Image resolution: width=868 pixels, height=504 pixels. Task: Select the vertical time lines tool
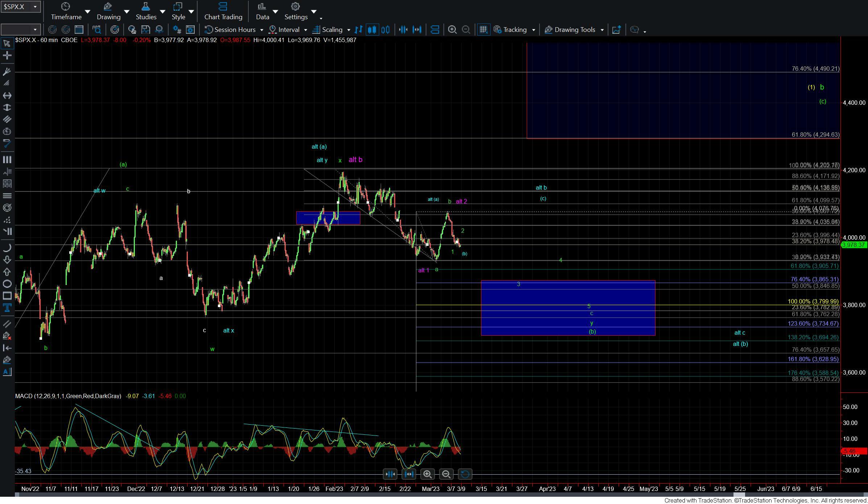tap(7, 160)
